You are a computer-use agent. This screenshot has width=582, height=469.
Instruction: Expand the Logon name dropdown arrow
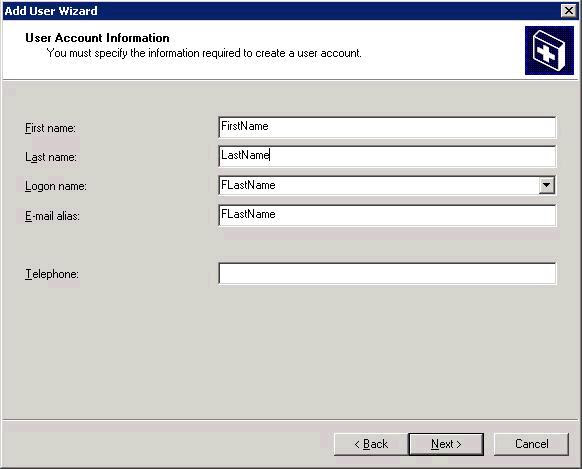(x=546, y=185)
